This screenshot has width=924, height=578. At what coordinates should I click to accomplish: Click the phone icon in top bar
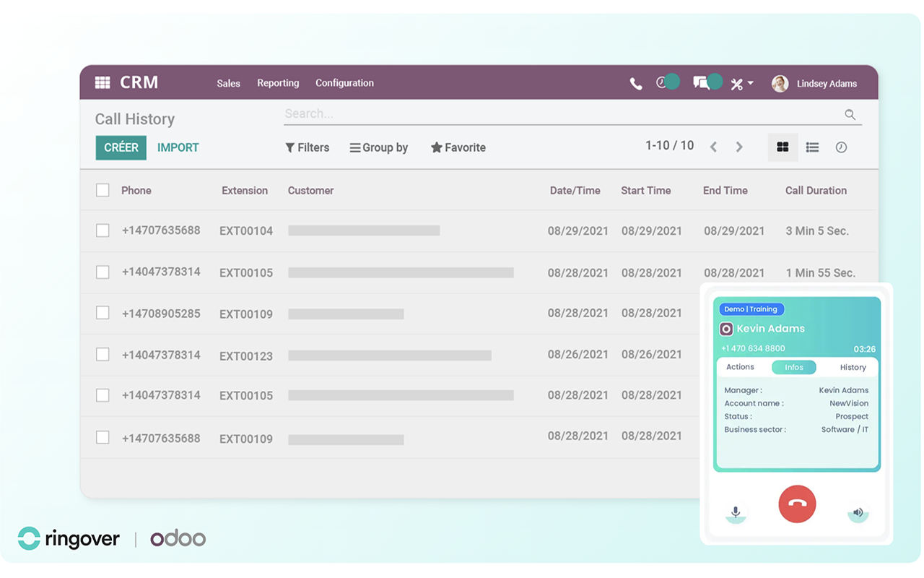pos(636,84)
